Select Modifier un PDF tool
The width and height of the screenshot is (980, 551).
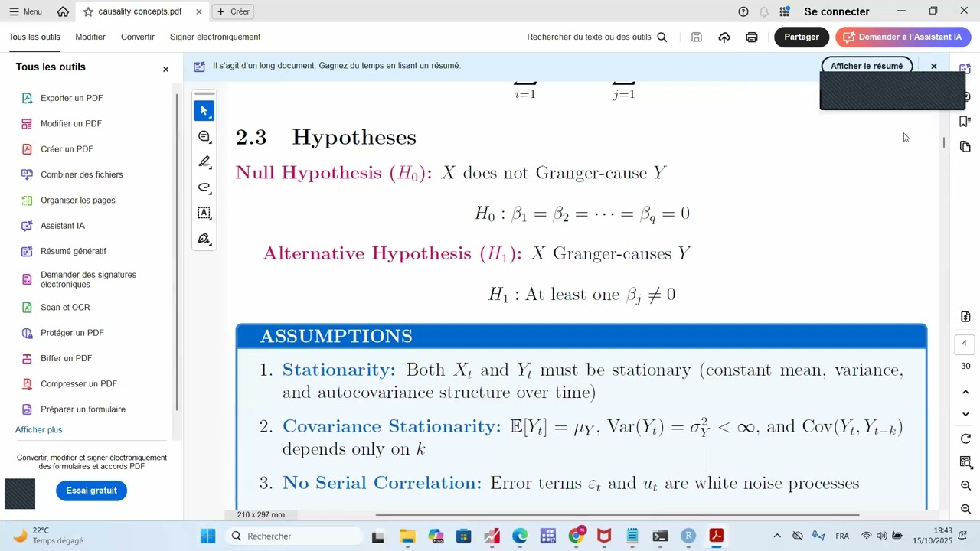pyautogui.click(x=71, y=123)
